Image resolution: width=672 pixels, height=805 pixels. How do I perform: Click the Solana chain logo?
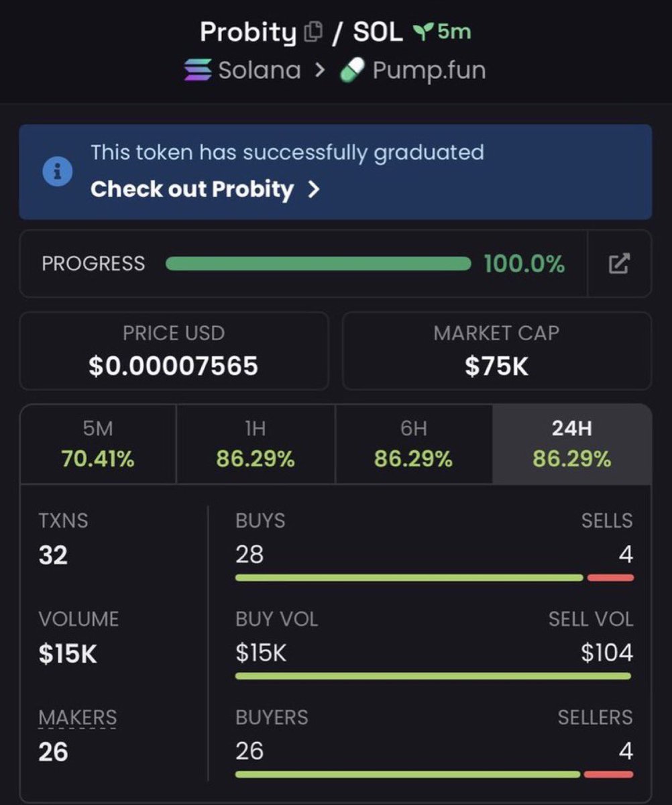point(198,70)
